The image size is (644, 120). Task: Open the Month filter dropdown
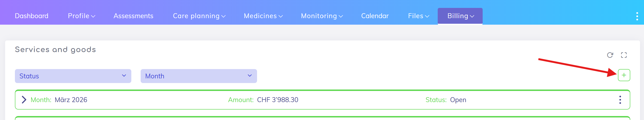199,76
